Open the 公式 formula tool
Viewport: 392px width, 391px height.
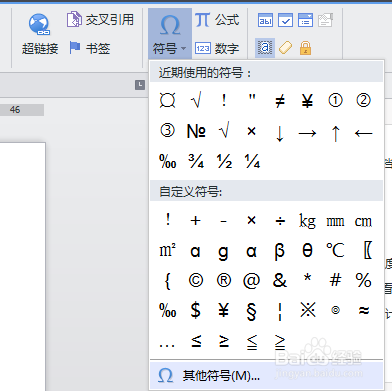[x=217, y=20]
